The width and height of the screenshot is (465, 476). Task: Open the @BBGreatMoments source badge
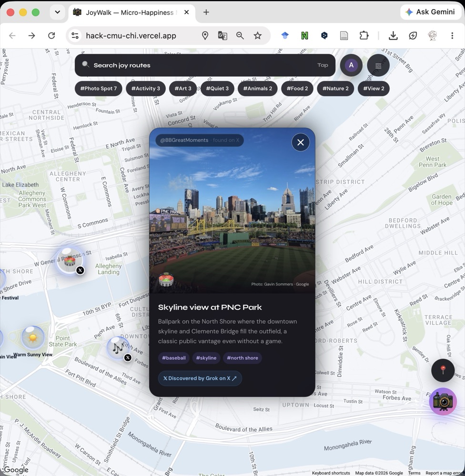(x=200, y=140)
